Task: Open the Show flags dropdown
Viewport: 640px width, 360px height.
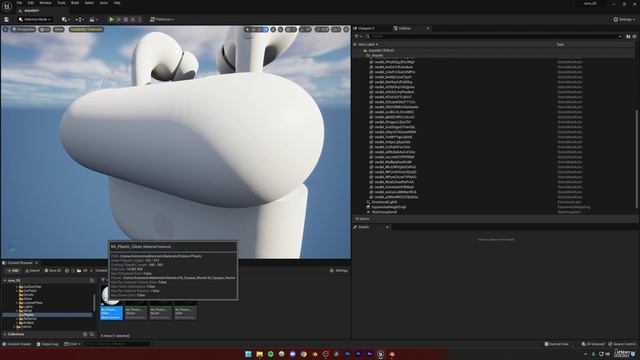Action: (x=59, y=29)
